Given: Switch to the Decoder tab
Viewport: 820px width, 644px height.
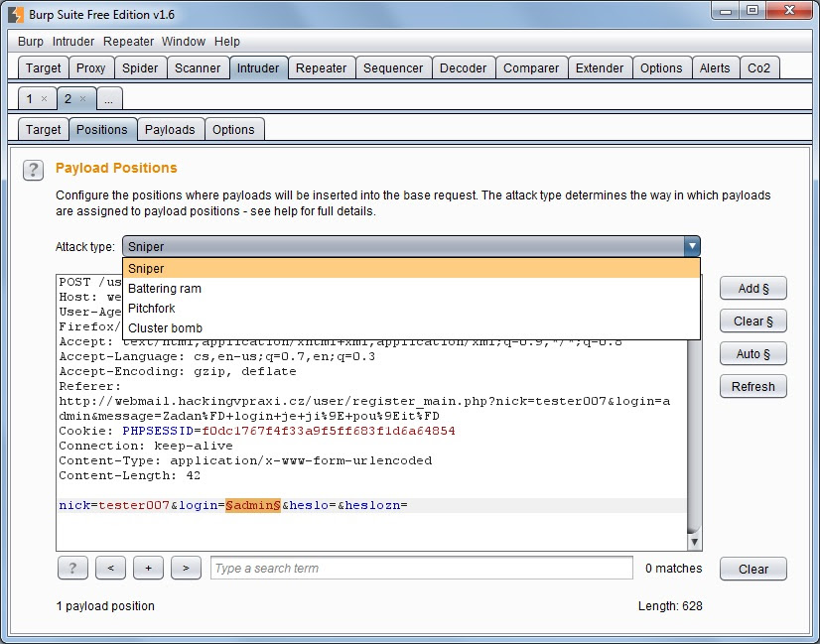Looking at the screenshot, I should pyautogui.click(x=464, y=67).
